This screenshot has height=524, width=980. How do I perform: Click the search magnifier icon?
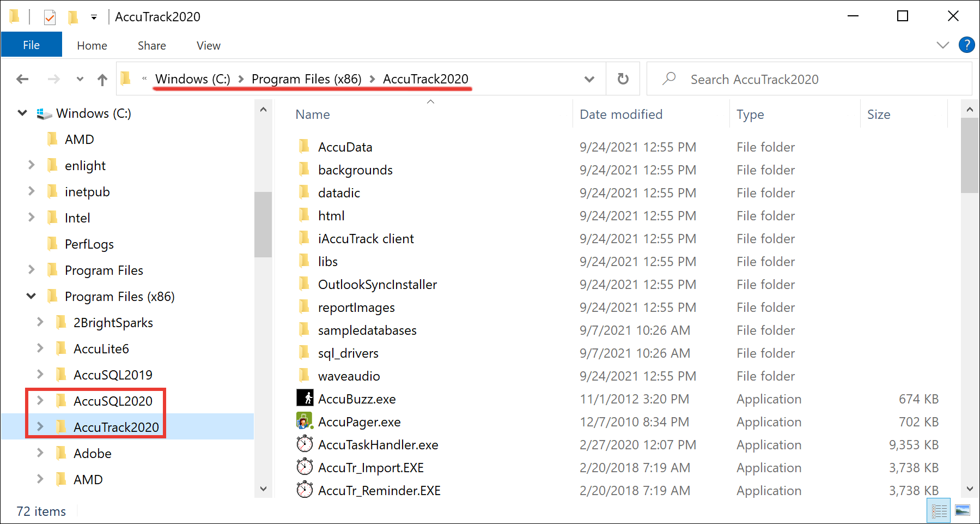[x=669, y=79]
